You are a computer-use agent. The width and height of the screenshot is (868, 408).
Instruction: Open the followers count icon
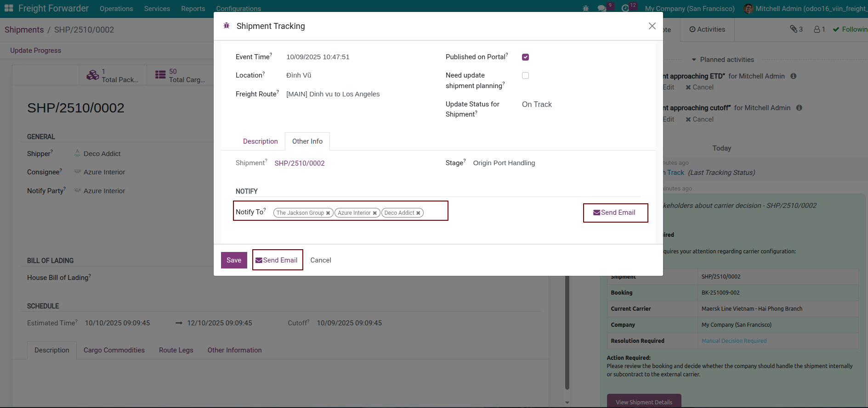pos(819,29)
